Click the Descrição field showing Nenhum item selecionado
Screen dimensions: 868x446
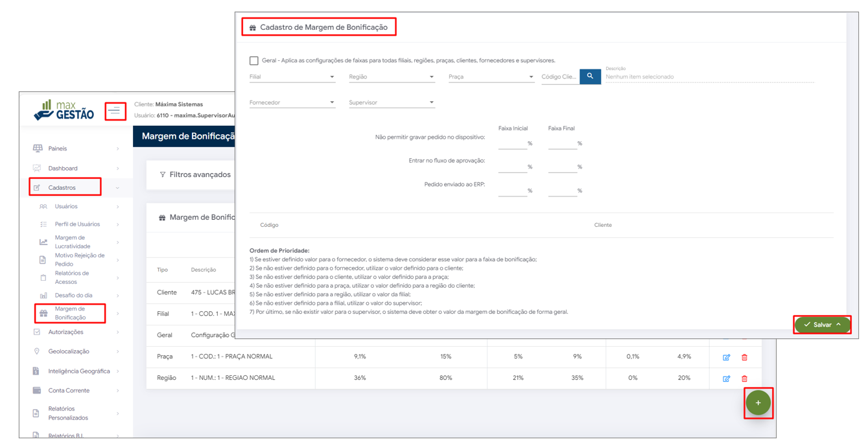(x=709, y=76)
